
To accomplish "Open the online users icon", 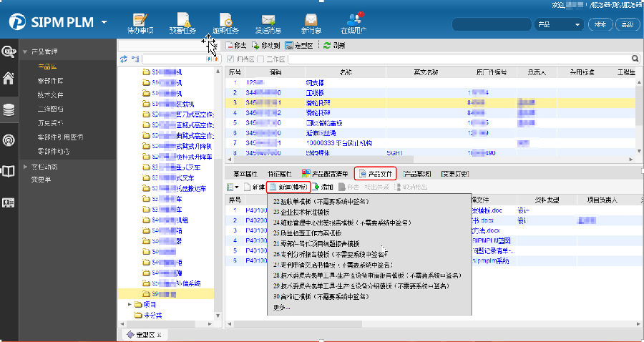I will point(353,20).
